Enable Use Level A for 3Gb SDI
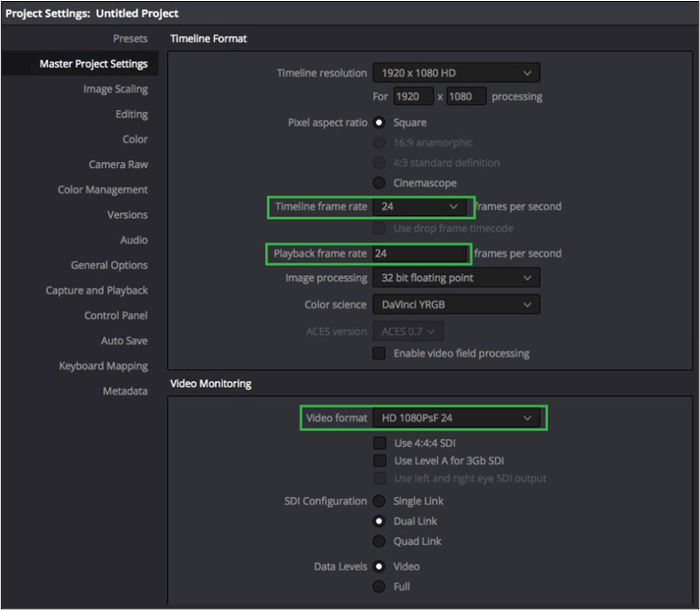700x610 pixels. tap(380, 461)
